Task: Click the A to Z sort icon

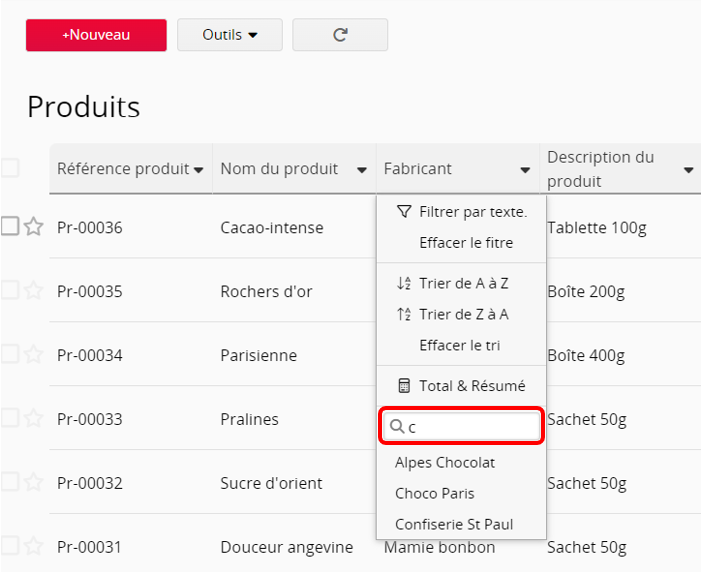Action: (404, 283)
